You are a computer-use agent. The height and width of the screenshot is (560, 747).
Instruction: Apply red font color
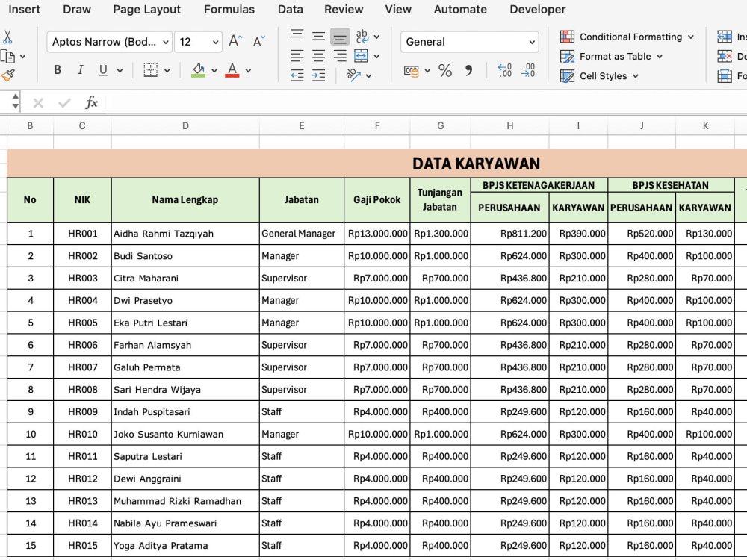coord(232,70)
